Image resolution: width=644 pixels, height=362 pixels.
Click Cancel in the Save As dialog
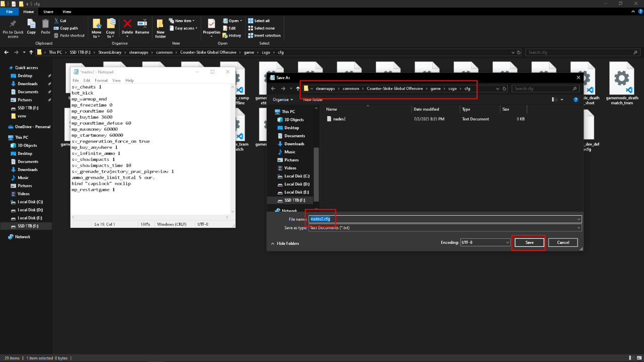563,242
